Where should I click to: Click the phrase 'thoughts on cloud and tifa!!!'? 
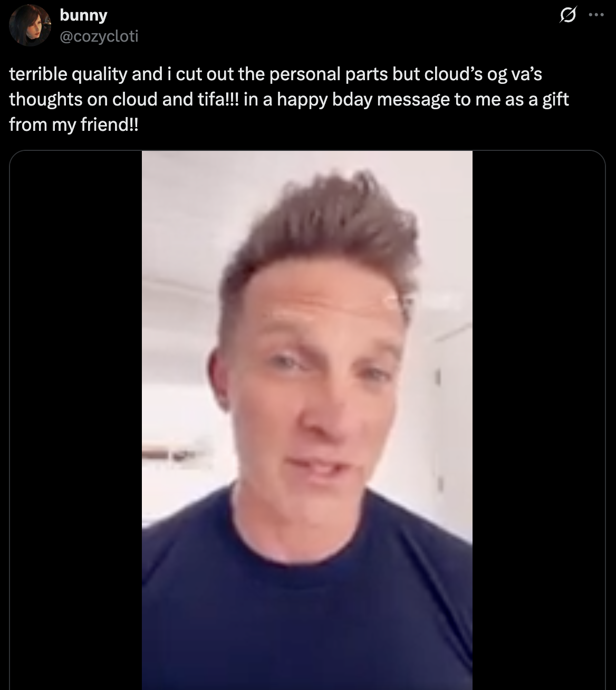124,100
